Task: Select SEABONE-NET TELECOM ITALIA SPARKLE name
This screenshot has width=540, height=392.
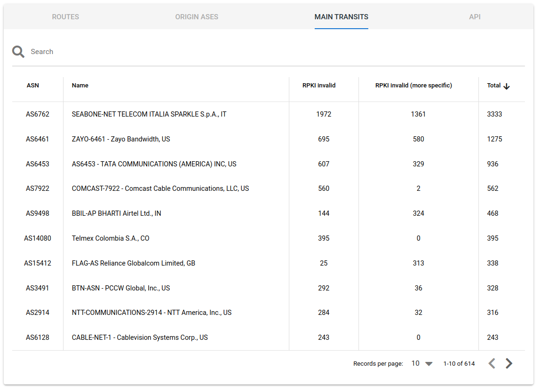Action: click(x=149, y=114)
